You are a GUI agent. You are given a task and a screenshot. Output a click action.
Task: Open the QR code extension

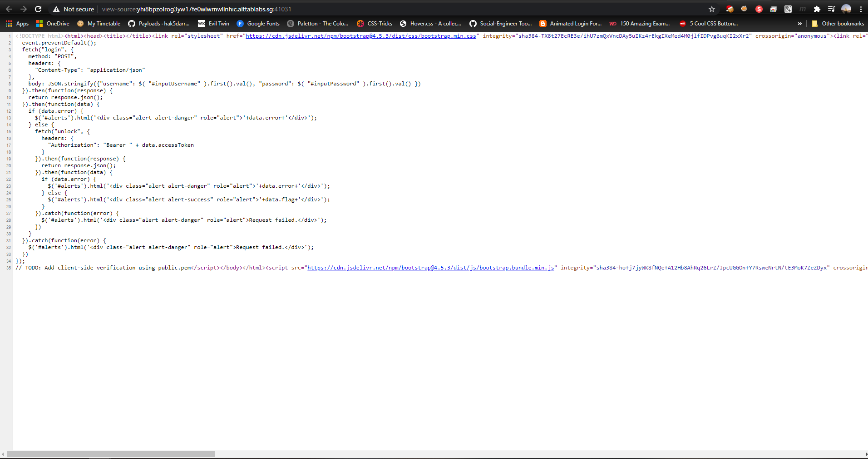788,9
